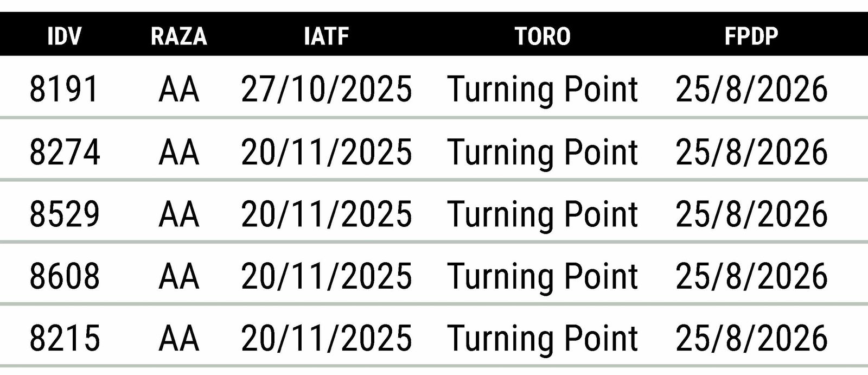Click FPDP date in row 8191
This screenshot has height=375, width=868.
click(751, 89)
